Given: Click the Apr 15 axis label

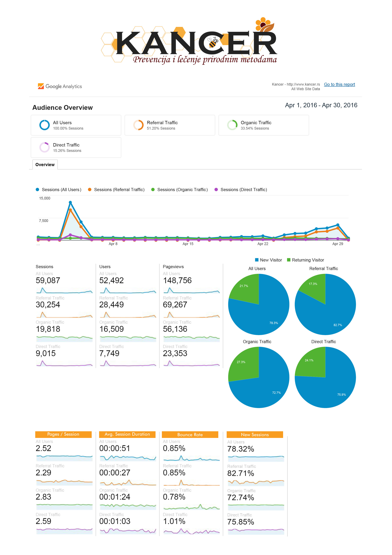Looking at the screenshot, I should coord(188,244).
